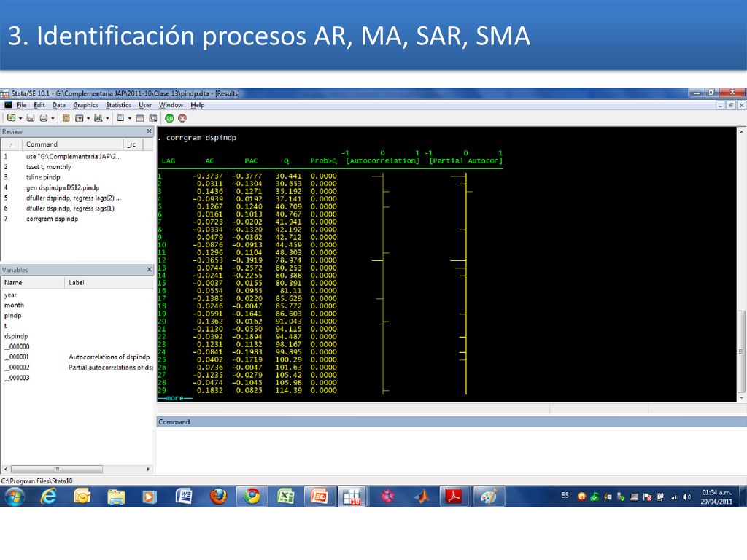Open the Viewer window toolbar icon
This screenshot has width=747, height=560.
[x=79, y=118]
